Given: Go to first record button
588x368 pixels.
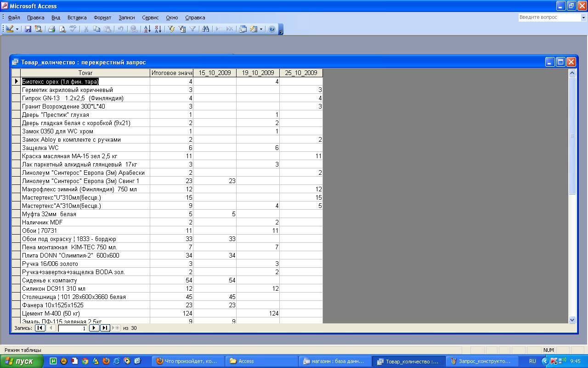Looking at the screenshot, I should click(40, 328).
